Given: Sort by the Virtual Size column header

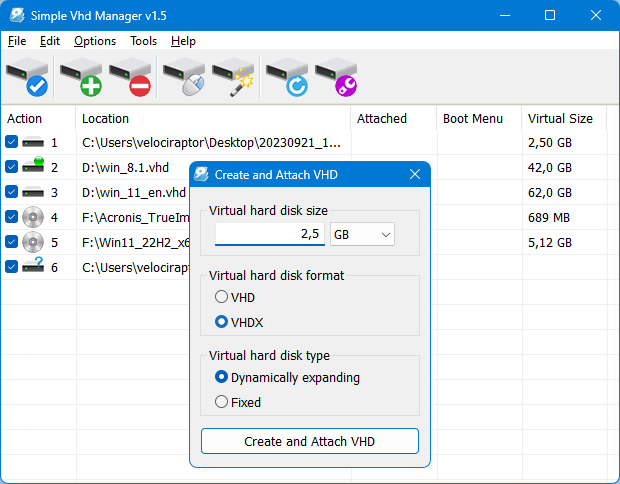Looking at the screenshot, I should click(560, 118).
